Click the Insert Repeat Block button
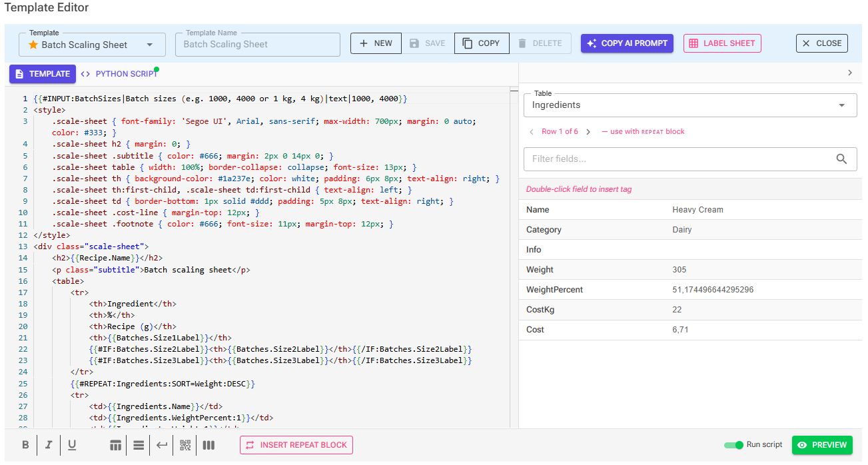 pyautogui.click(x=296, y=445)
